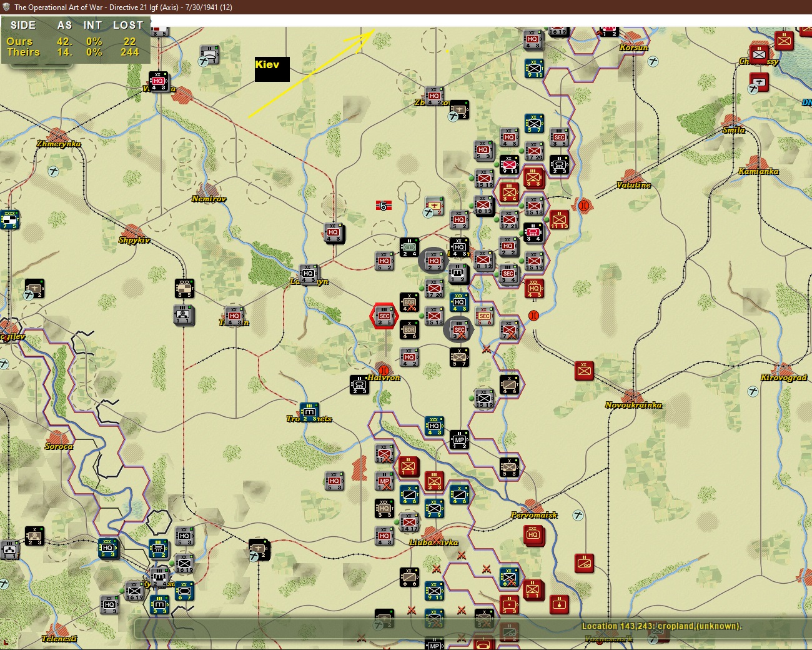812x650 pixels.
Task: Click the Vatutine city label
Action: point(633,185)
